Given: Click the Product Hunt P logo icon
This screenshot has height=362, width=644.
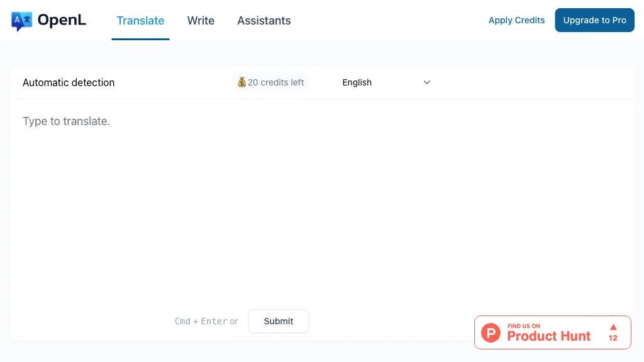Looking at the screenshot, I should click(x=491, y=332).
